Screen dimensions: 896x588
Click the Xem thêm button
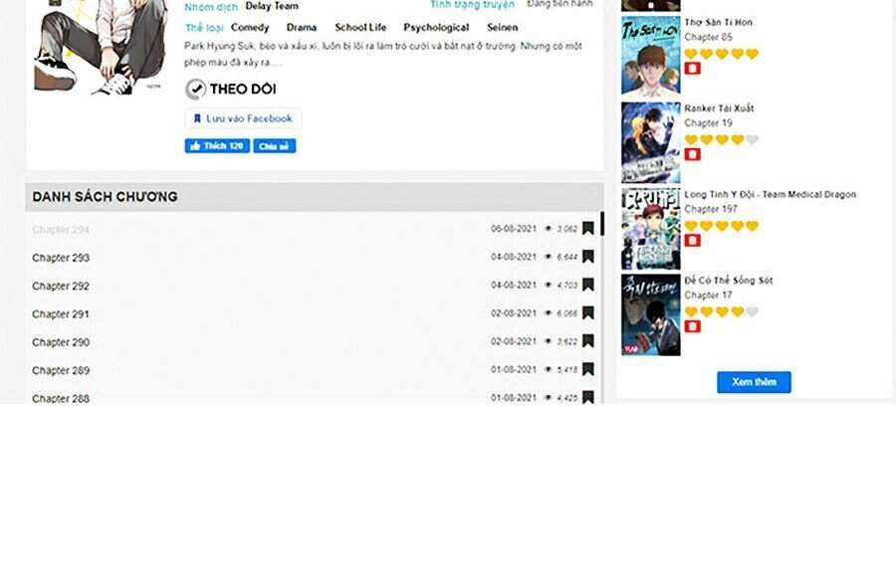click(754, 382)
